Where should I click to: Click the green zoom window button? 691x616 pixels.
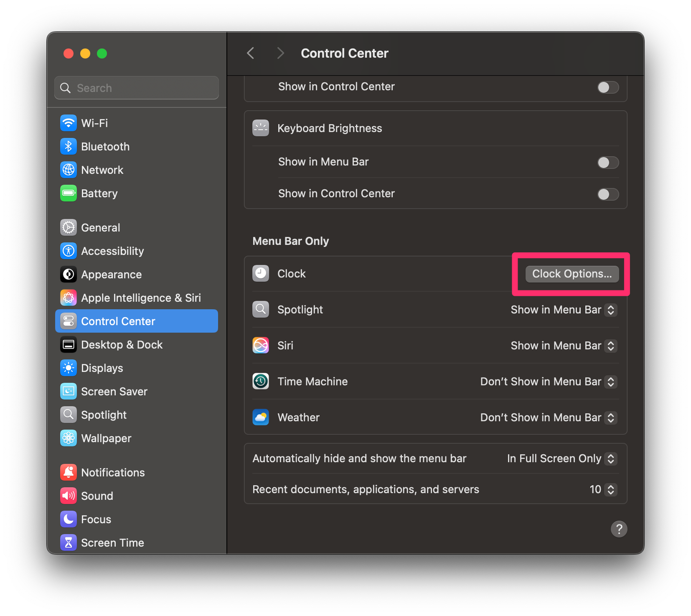tap(102, 53)
